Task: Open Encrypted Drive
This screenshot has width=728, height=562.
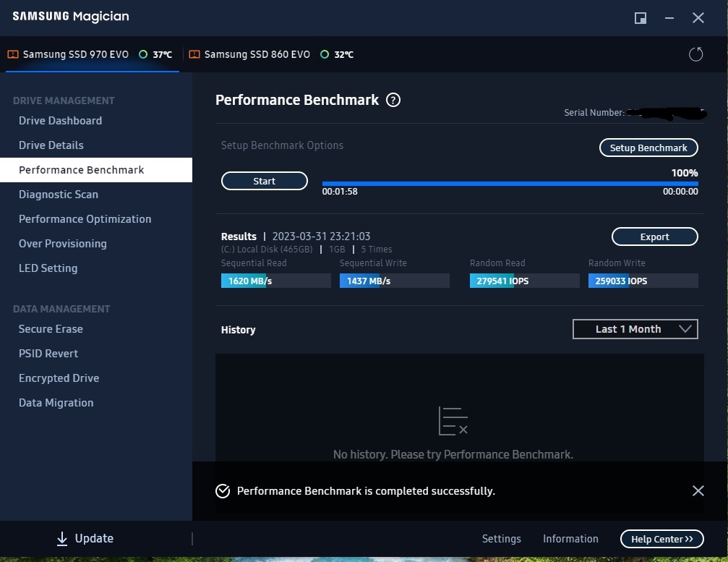Action: tap(59, 378)
